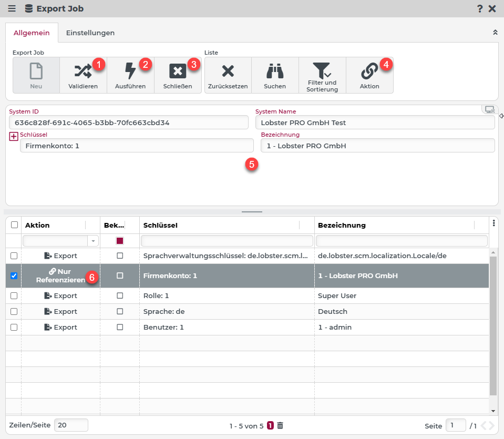Select the Sprache: de row checkbox

tap(14, 311)
